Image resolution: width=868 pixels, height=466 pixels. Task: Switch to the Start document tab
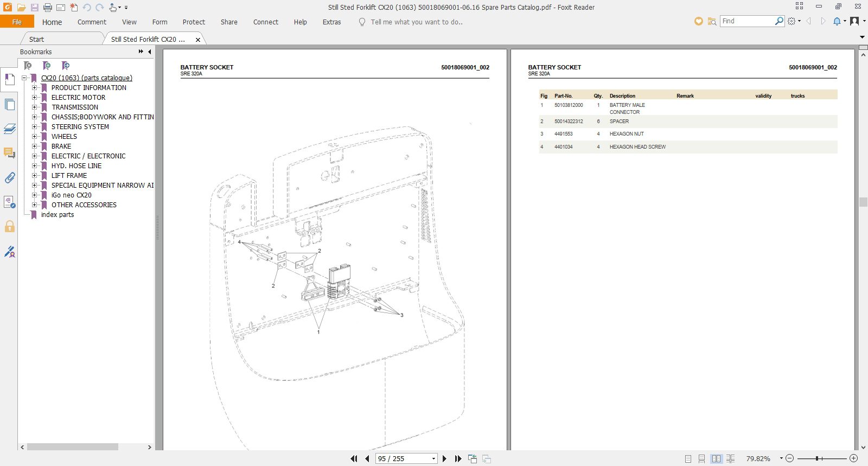click(36, 39)
